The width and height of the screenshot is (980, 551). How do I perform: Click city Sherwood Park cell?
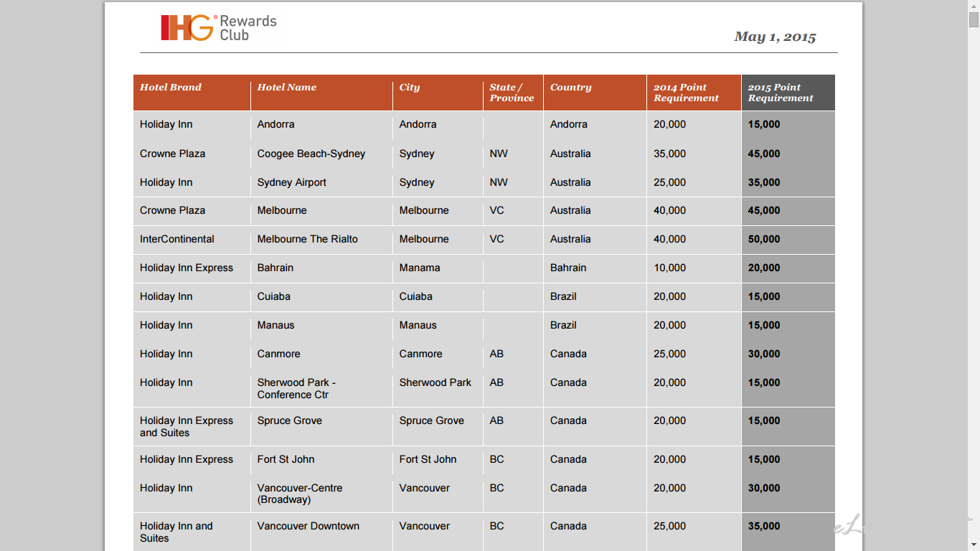pos(435,382)
